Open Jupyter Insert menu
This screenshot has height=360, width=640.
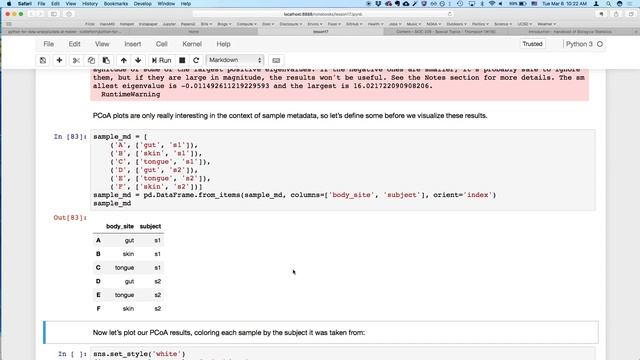[133, 44]
